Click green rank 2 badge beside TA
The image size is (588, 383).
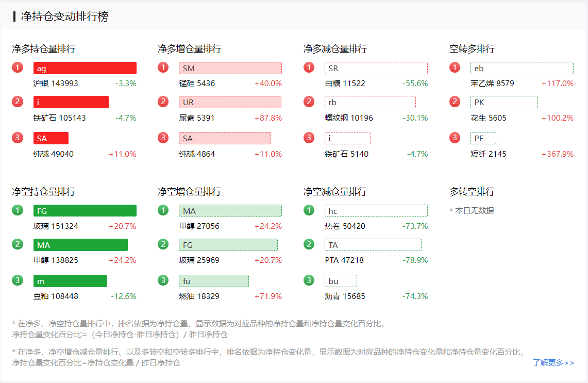[309, 244]
